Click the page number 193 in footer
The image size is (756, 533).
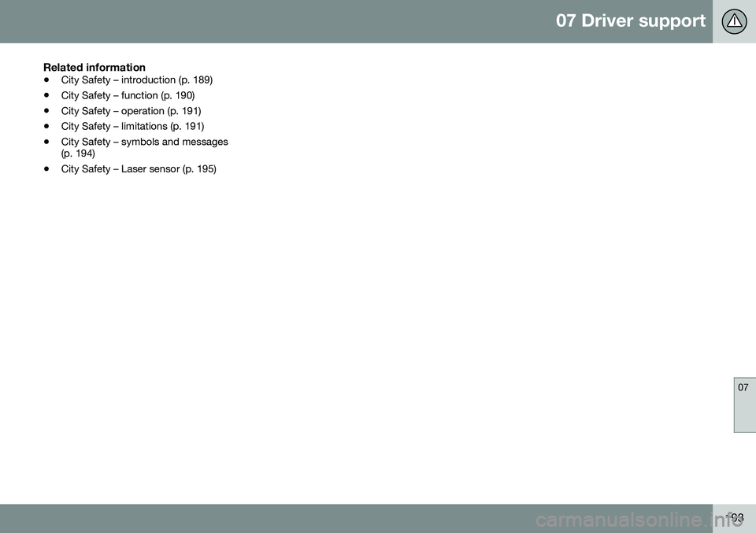coord(735,517)
